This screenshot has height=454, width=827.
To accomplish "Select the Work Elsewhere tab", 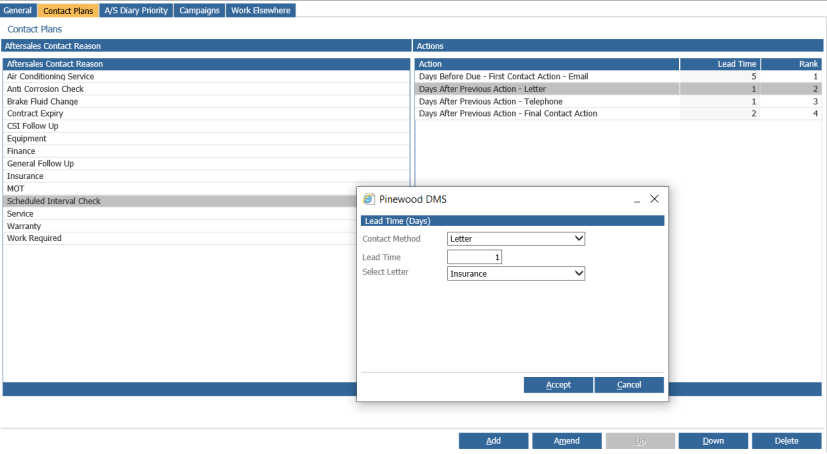I will (261, 11).
